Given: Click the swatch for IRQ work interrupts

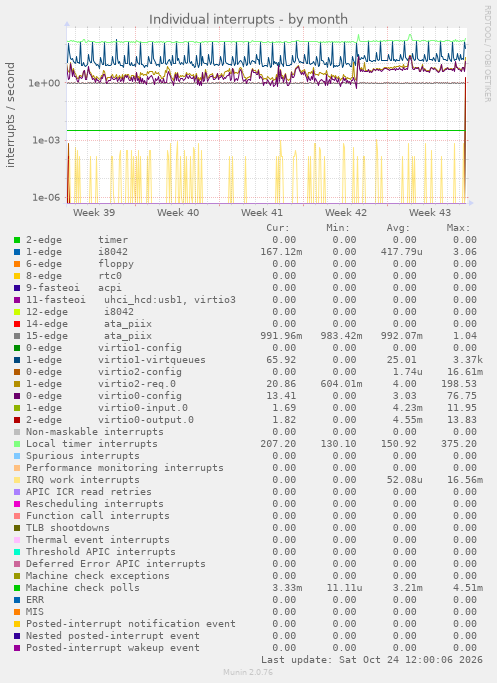Looking at the screenshot, I should point(17,480).
